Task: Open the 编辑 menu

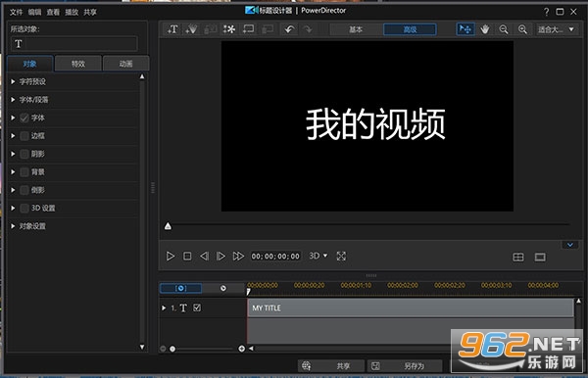Action: click(x=34, y=13)
